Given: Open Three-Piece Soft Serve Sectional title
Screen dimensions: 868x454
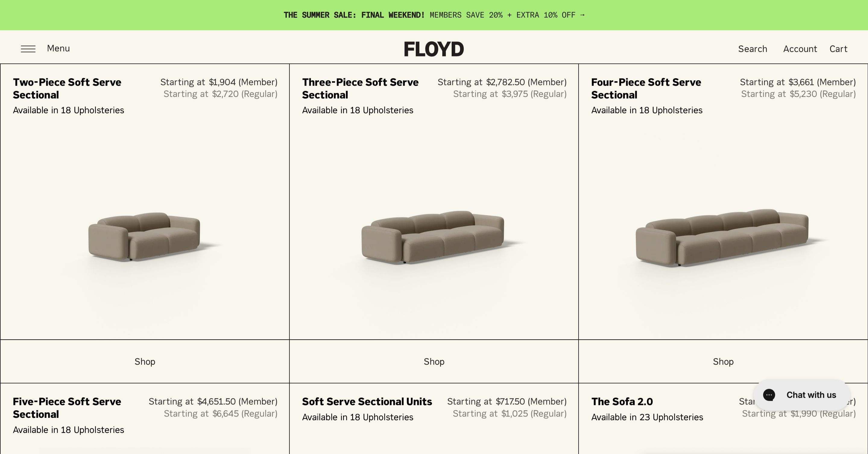Looking at the screenshot, I should pyautogui.click(x=360, y=88).
